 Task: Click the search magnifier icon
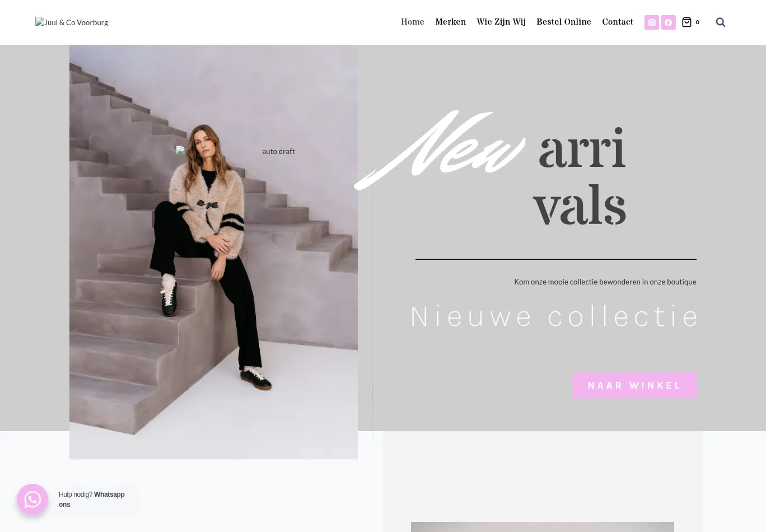point(721,22)
